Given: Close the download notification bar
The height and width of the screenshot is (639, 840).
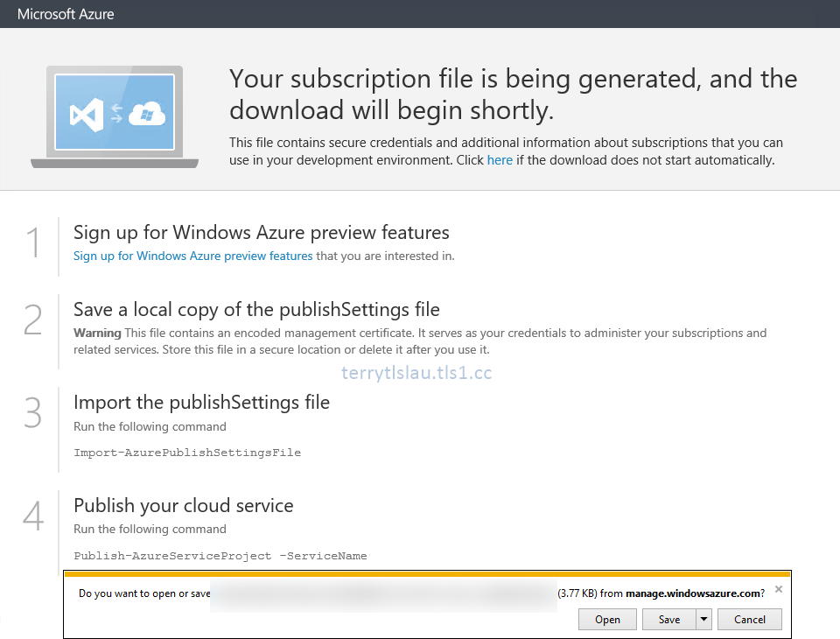Looking at the screenshot, I should click(x=779, y=589).
